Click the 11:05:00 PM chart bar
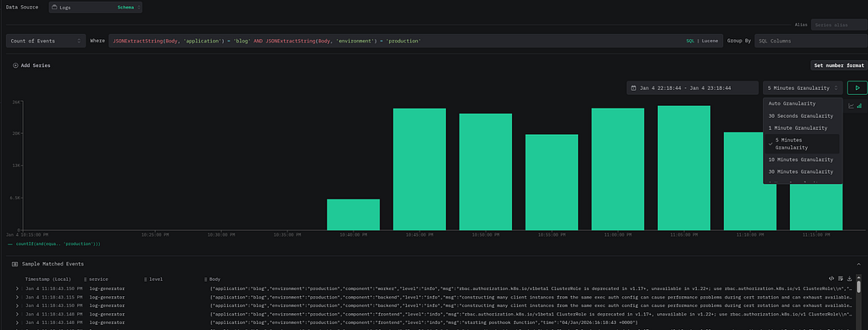The width and height of the screenshot is (868, 330). pyautogui.click(x=684, y=168)
